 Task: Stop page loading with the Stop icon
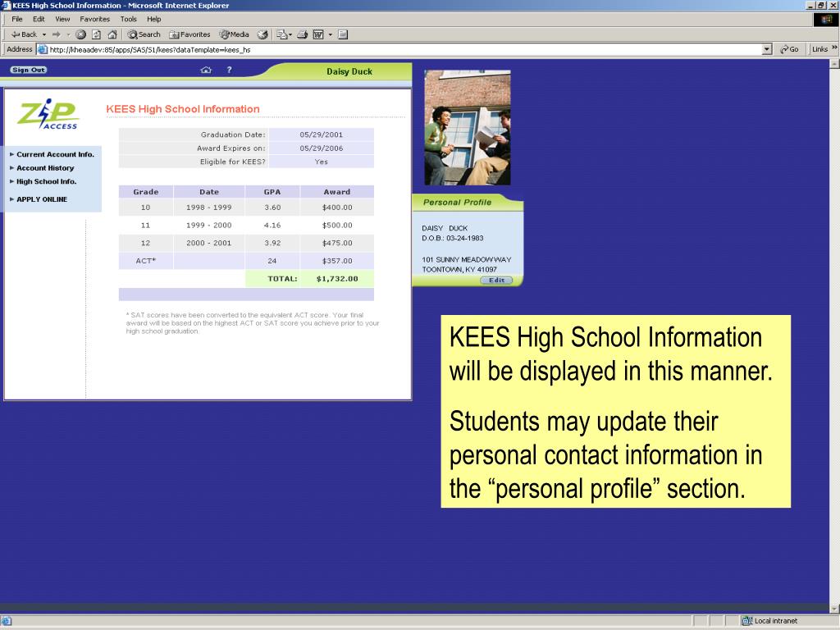[x=81, y=34]
